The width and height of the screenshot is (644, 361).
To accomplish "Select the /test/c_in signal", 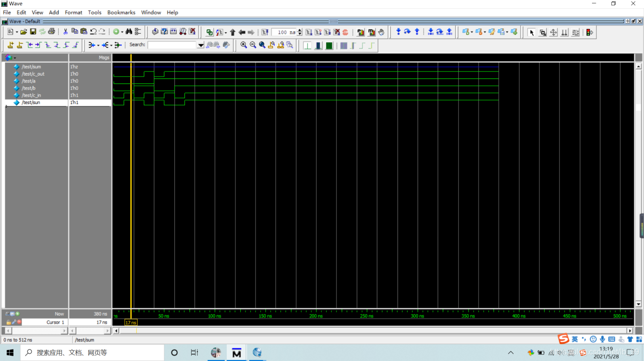I will 31,95.
